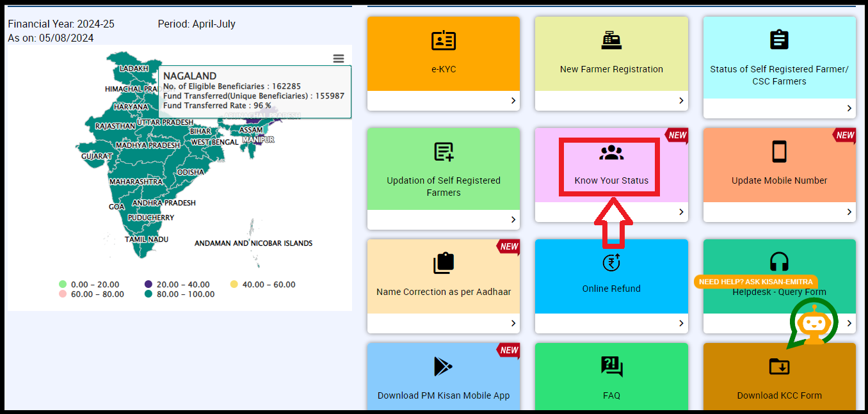The image size is (868, 414).
Task: Click the NEW badge on Know Your Status
Action: [x=677, y=135]
